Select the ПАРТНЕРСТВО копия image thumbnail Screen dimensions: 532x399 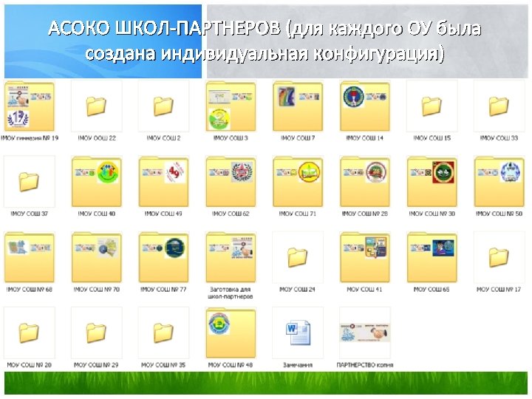(365, 332)
